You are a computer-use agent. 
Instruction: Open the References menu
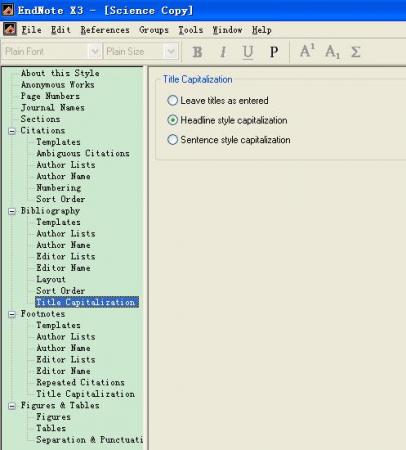click(105, 30)
